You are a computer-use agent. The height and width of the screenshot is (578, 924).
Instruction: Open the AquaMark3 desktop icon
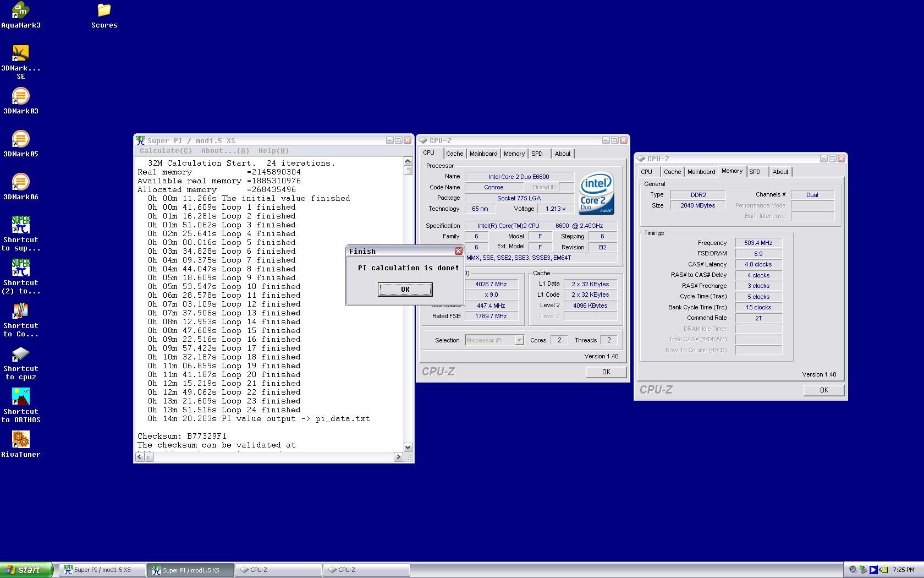20,15
